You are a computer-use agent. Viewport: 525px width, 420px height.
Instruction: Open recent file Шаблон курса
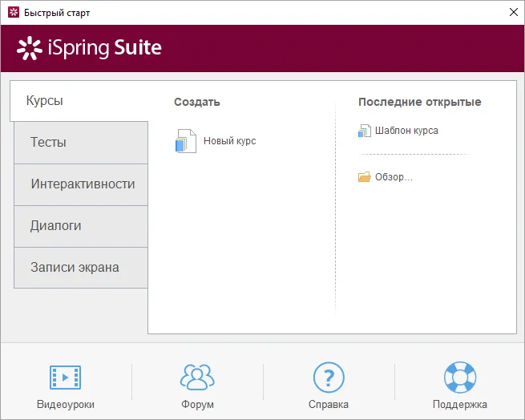(406, 131)
